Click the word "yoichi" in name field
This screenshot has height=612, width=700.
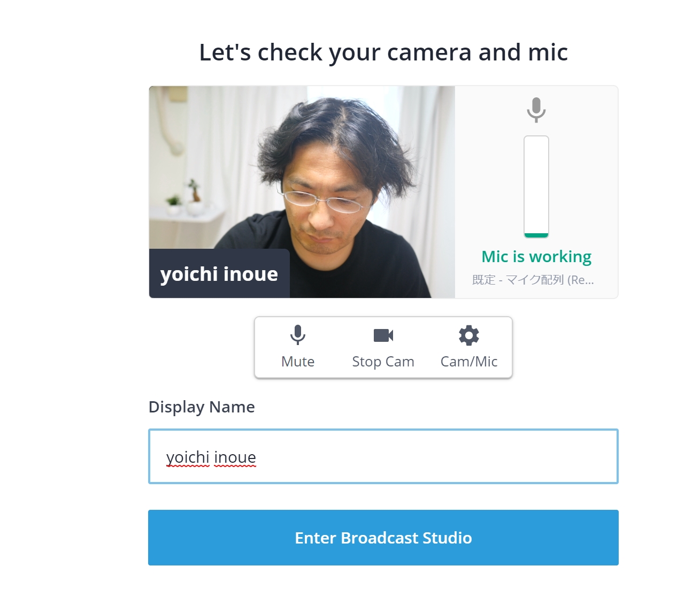pyautogui.click(x=188, y=457)
